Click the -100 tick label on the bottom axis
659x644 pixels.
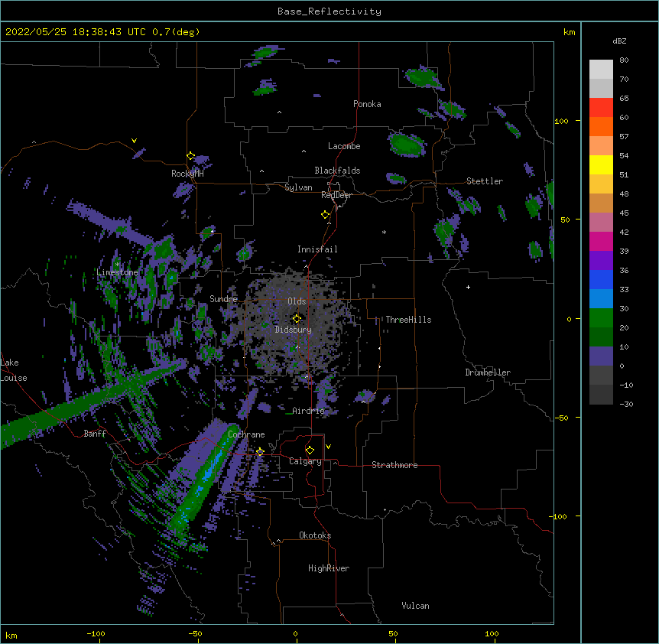click(96, 633)
